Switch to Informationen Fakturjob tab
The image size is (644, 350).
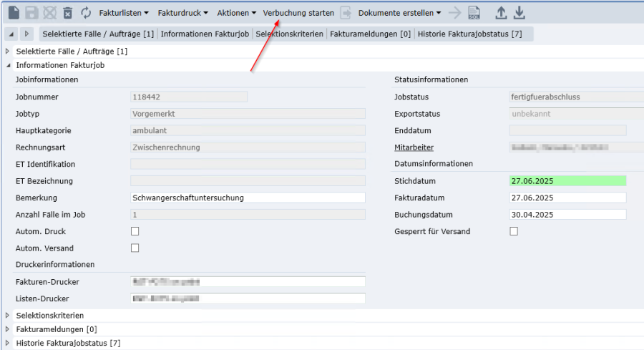click(205, 34)
